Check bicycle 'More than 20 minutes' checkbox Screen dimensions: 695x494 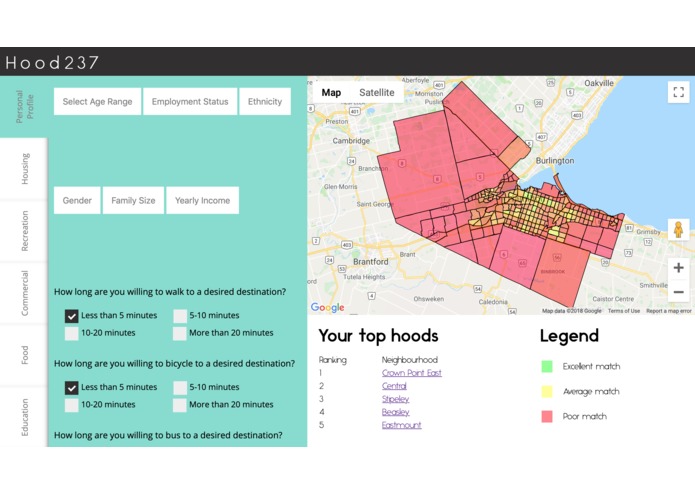pos(180,405)
